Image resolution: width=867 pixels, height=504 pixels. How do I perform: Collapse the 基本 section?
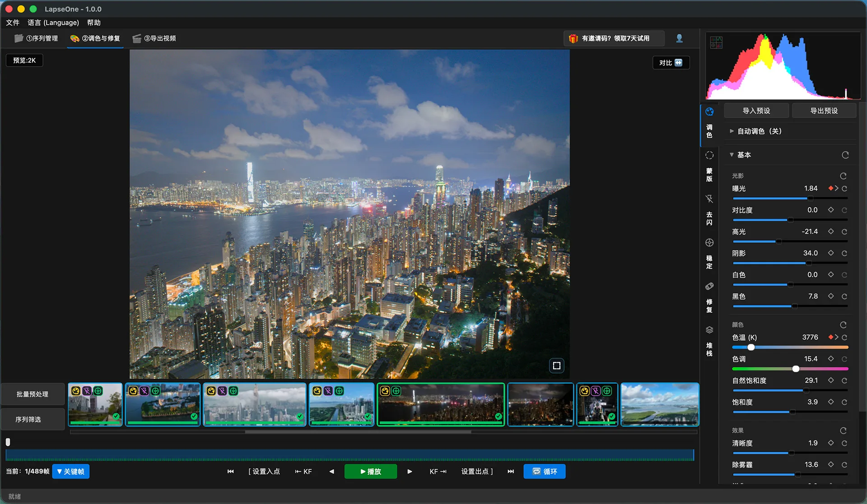(732, 155)
